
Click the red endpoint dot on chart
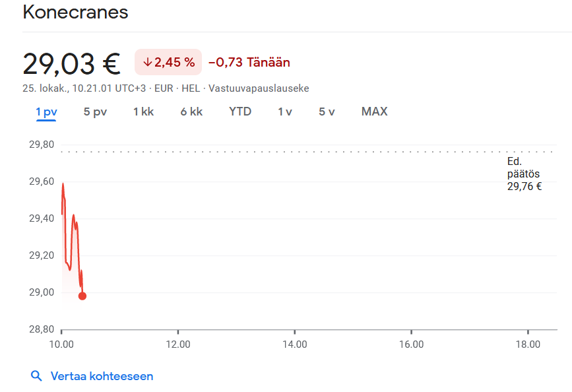(82, 296)
